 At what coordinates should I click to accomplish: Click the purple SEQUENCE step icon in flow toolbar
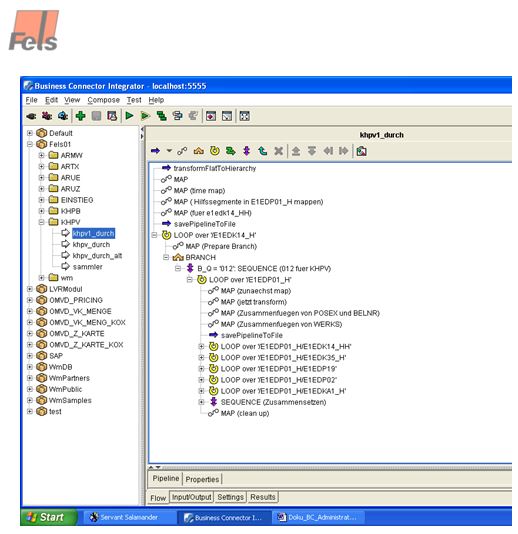(247, 151)
